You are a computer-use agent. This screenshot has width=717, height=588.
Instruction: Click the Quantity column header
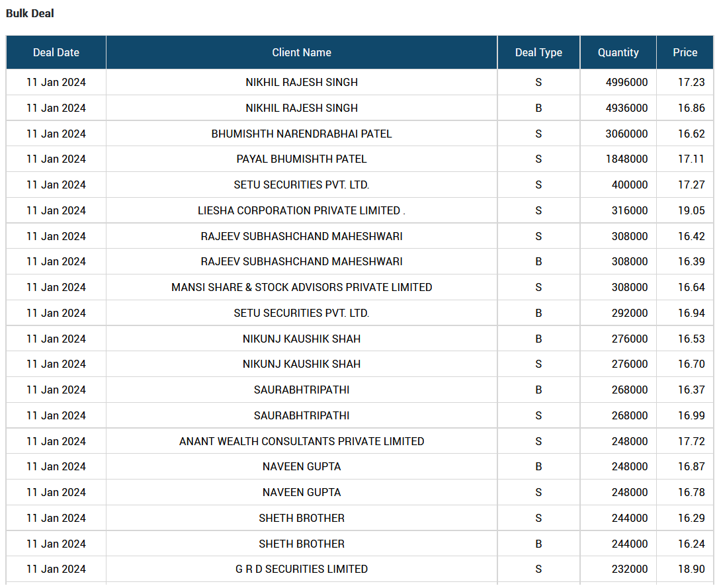(x=618, y=52)
